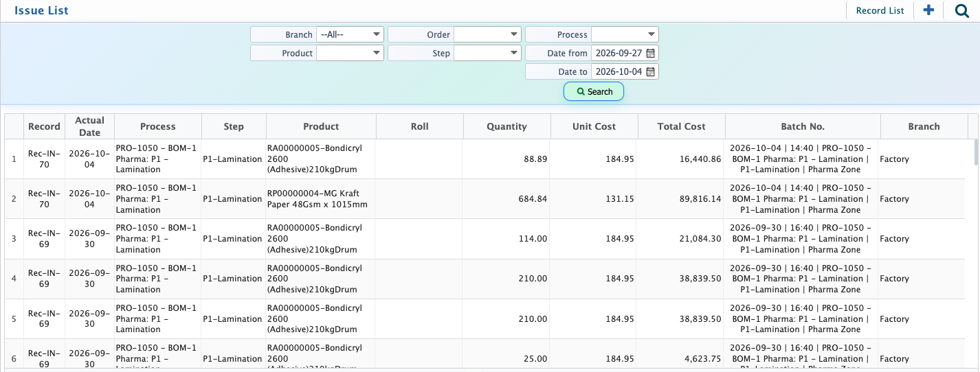Open calendar picker for Date from

[651, 53]
